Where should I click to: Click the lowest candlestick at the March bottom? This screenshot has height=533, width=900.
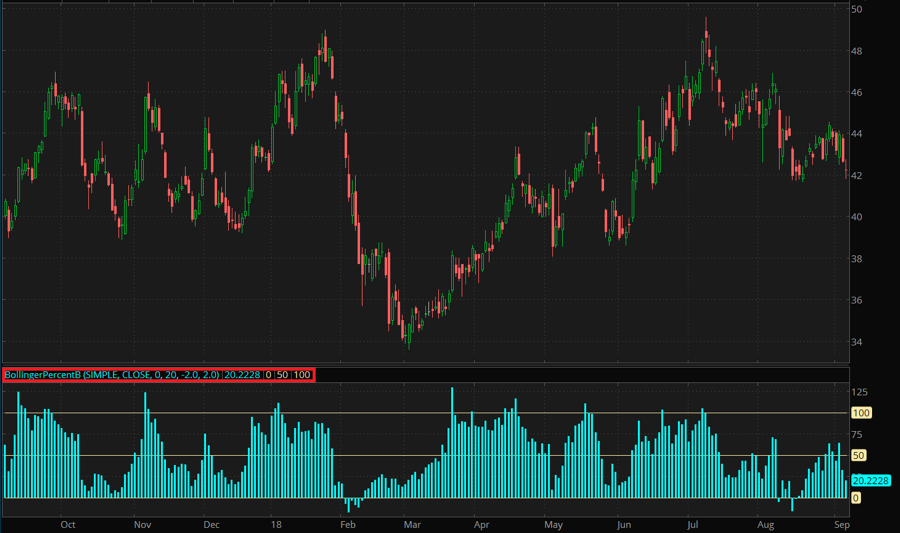point(408,336)
